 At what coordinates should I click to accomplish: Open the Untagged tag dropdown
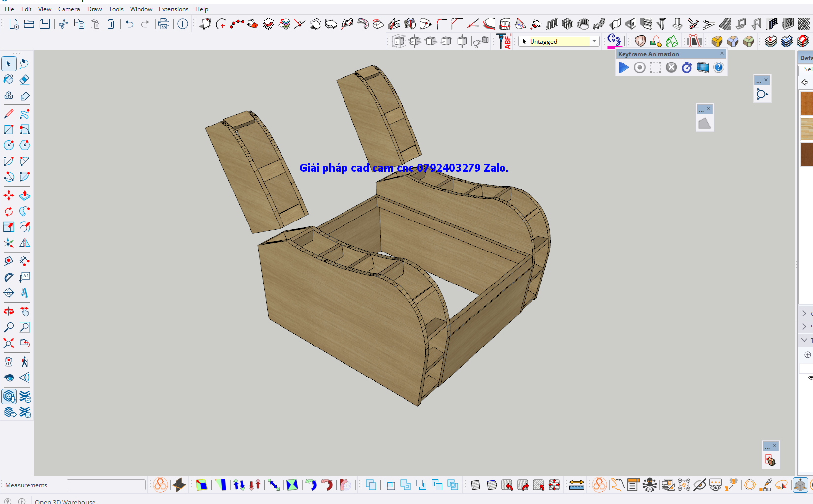[x=594, y=42]
